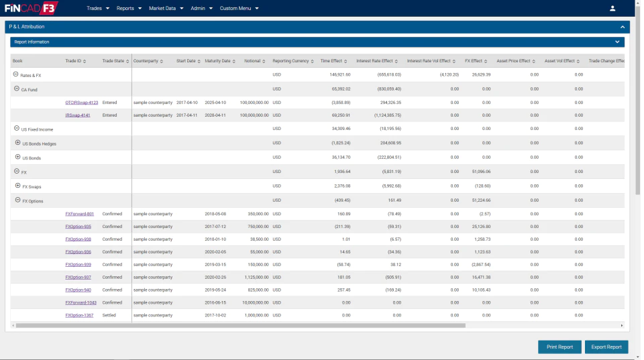Sort by FX Effect column arrows

point(486,61)
